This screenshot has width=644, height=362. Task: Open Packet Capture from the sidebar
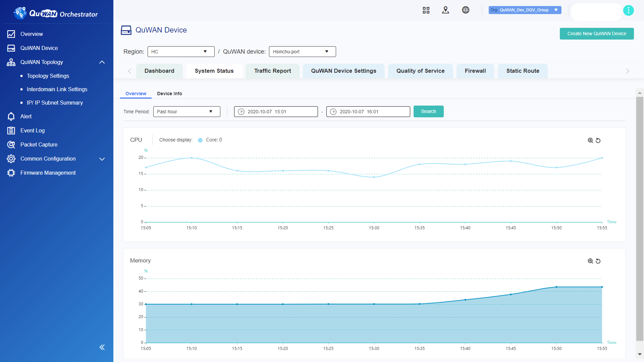click(x=39, y=144)
